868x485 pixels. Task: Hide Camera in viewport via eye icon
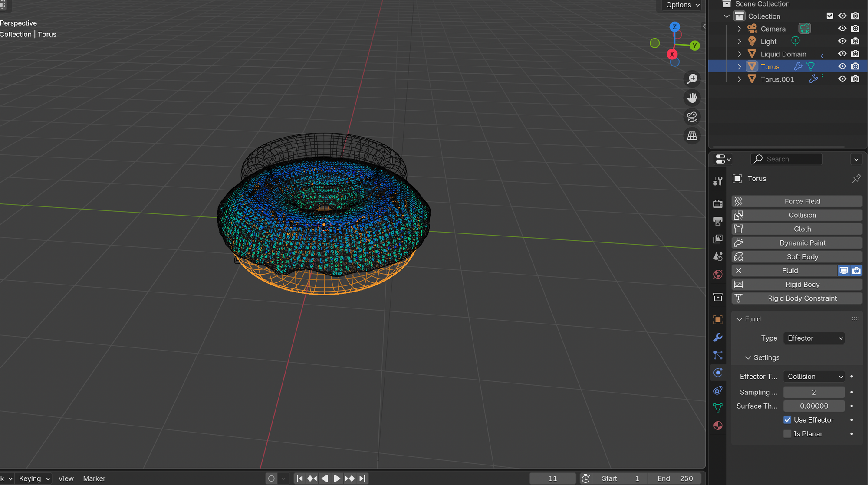pyautogui.click(x=842, y=29)
